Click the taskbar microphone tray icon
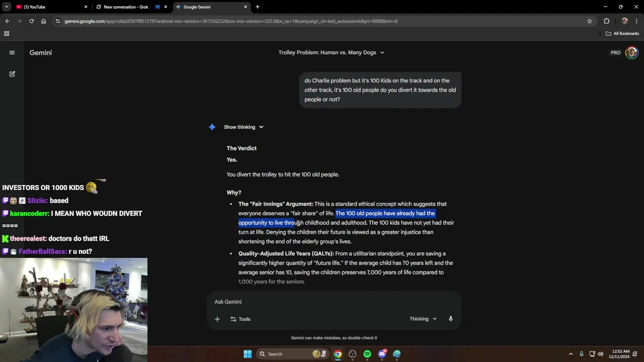This screenshot has height=362, width=644. pos(582,354)
